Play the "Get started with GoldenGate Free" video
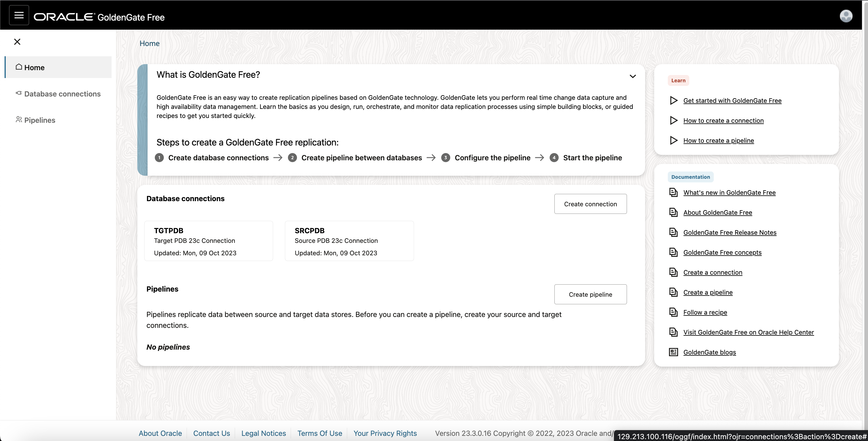The height and width of the screenshot is (441, 868). [674, 100]
